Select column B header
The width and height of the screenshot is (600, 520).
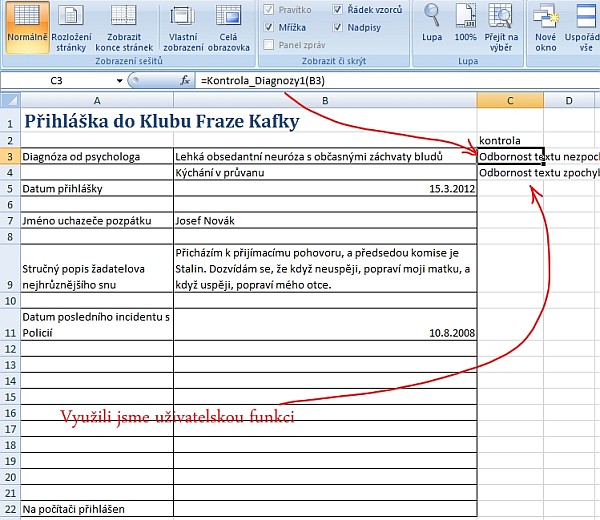[x=325, y=101]
